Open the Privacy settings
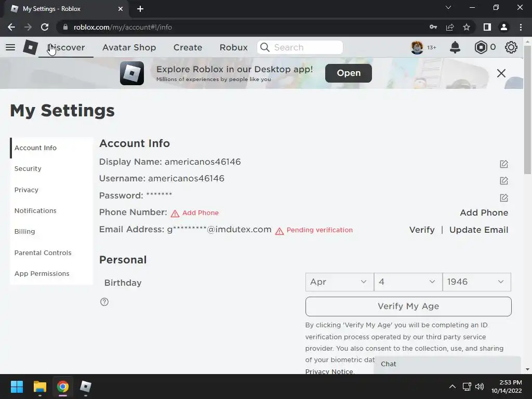The image size is (532, 399). click(51, 190)
